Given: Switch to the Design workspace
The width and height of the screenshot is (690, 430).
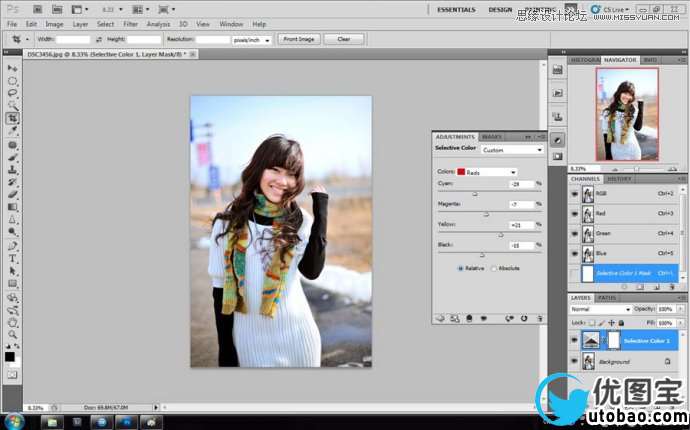Looking at the screenshot, I should [500, 10].
